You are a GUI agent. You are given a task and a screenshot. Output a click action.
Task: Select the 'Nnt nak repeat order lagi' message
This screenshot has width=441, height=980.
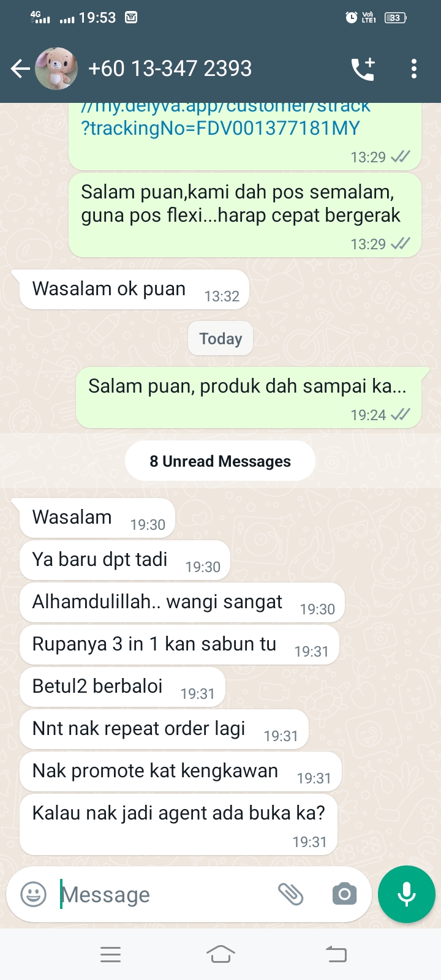click(x=164, y=729)
